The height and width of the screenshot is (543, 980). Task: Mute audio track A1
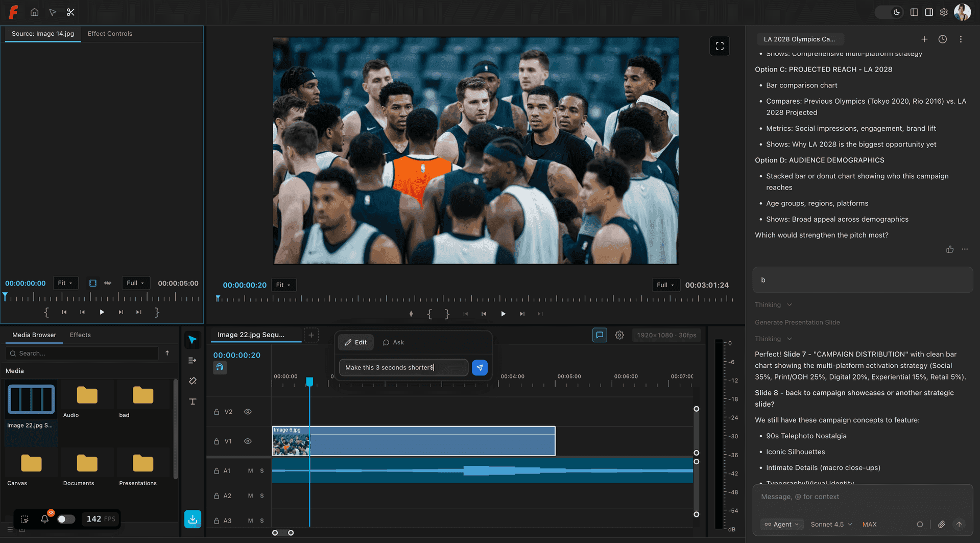click(x=250, y=470)
